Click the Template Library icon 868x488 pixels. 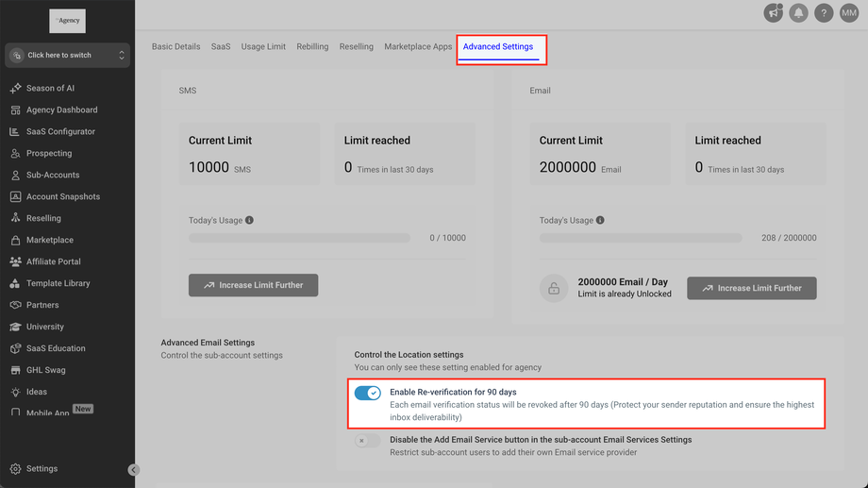point(15,283)
